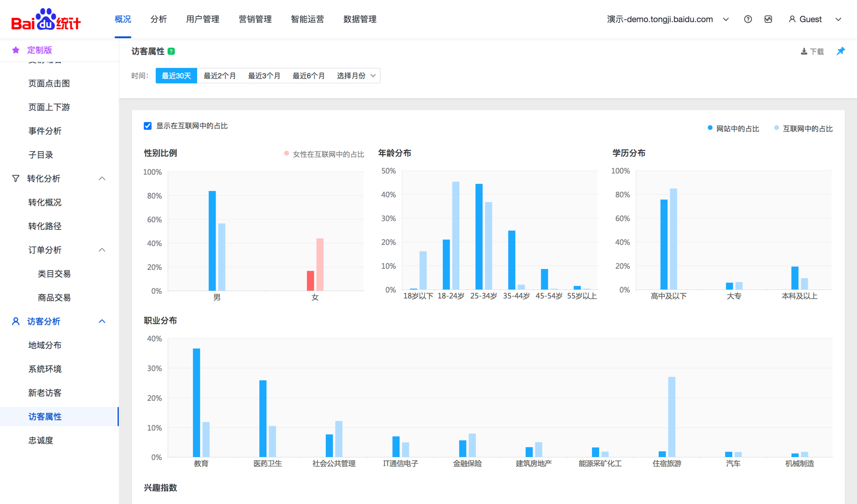This screenshot has height=504, width=857.
Task: Click the 下载 download button
Action: click(812, 51)
